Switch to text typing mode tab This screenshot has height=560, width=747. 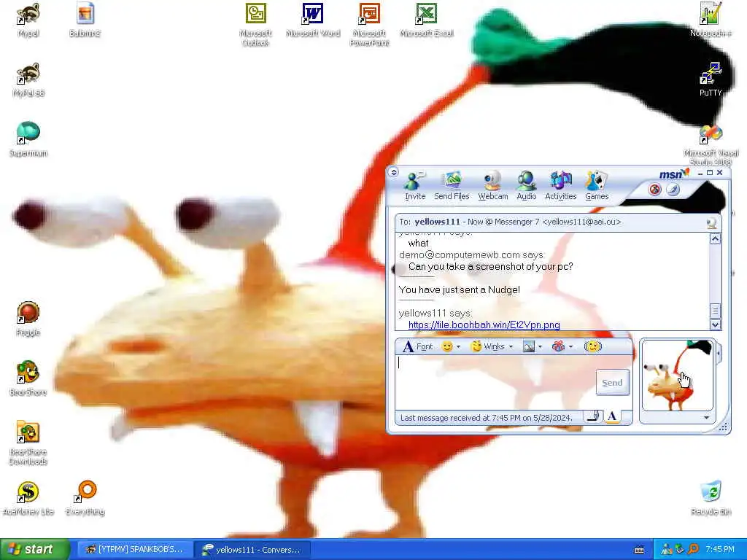pos(613,417)
